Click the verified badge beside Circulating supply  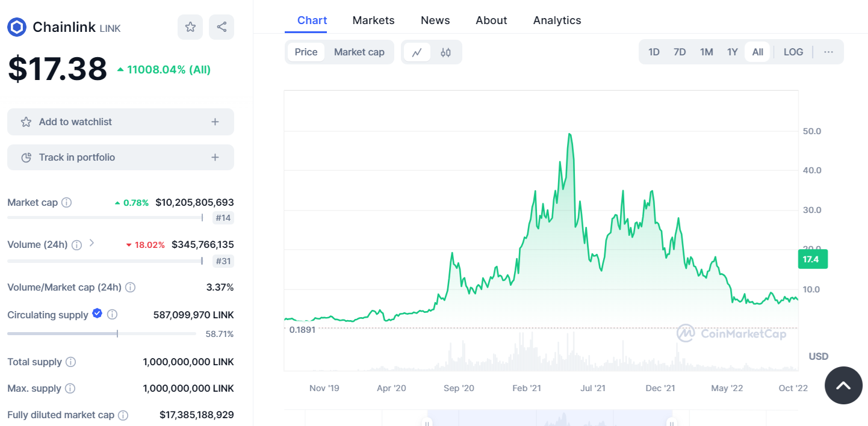click(x=97, y=313)
